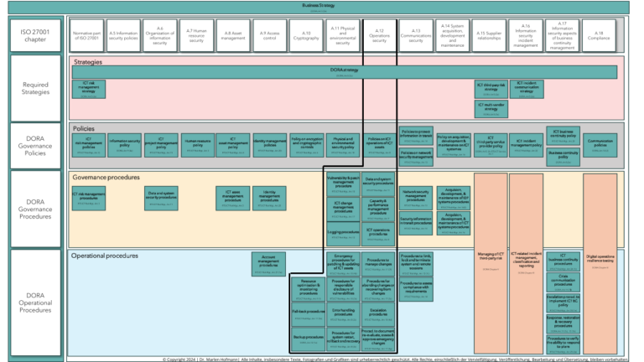This screenshot has width=644, height=362.
Task: Select 'Physical and environmental security policy' box
Action: point(343,145)
